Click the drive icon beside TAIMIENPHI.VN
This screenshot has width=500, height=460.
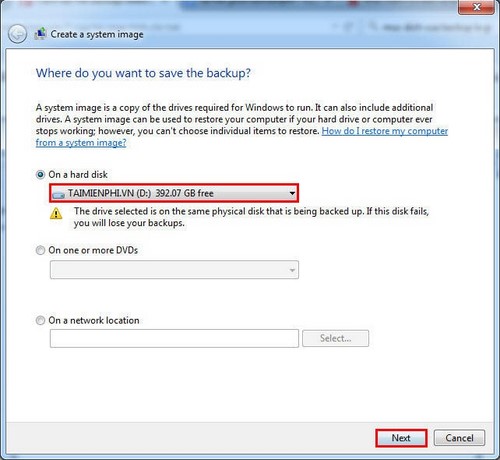click(x=59, y=194)
